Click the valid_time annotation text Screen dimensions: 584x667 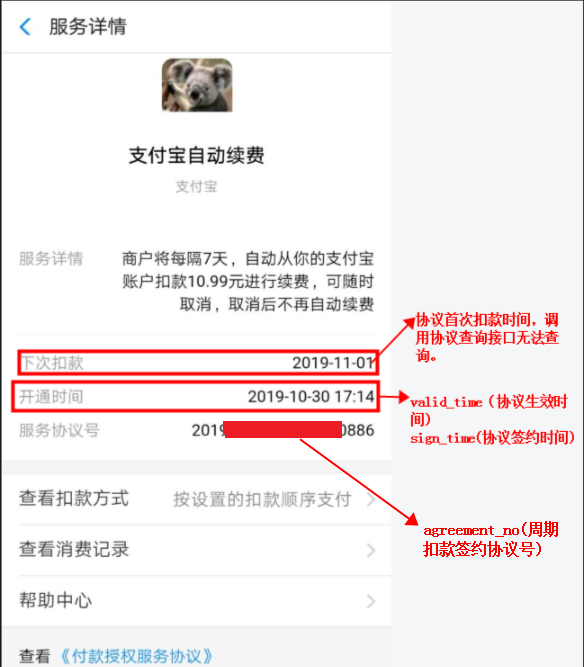tap(489, 410)
